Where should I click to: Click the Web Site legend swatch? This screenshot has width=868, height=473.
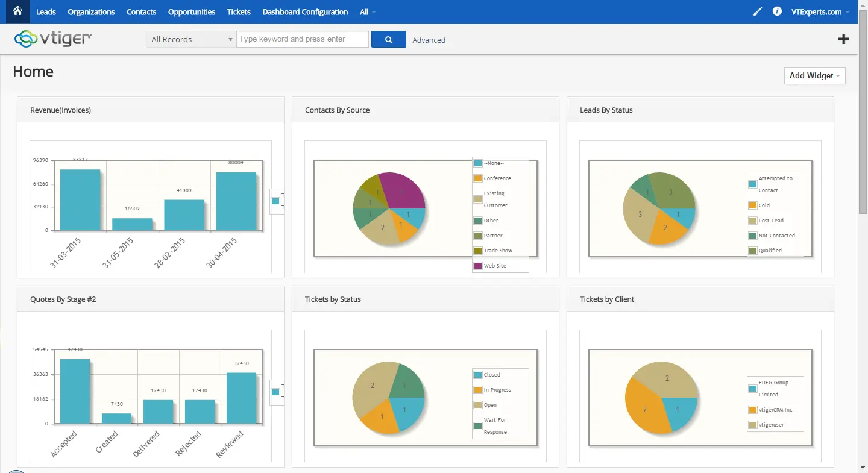(478, 266)
